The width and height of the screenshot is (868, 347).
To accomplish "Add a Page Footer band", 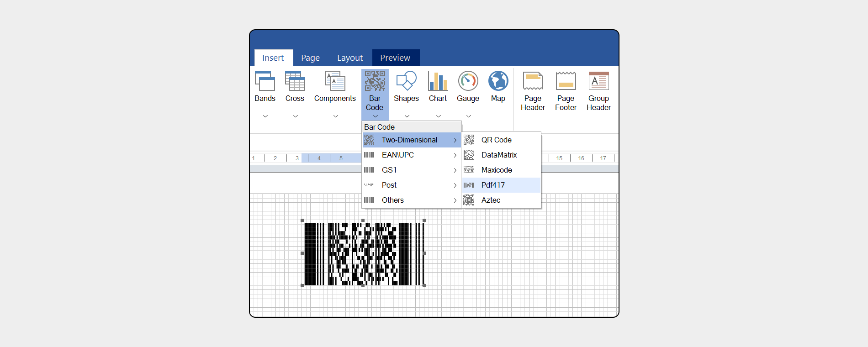I will [566, 81].
